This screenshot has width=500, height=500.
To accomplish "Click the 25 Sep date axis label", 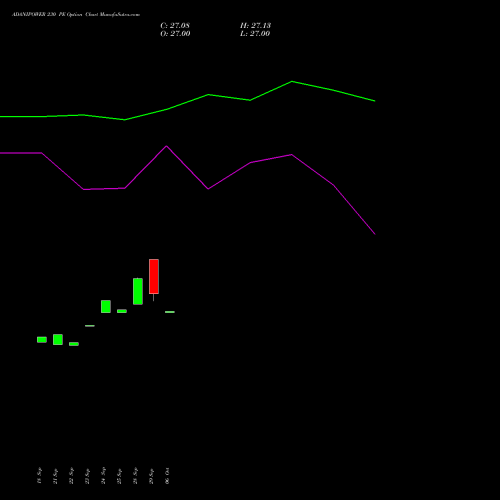I will [x=119, y=476].
